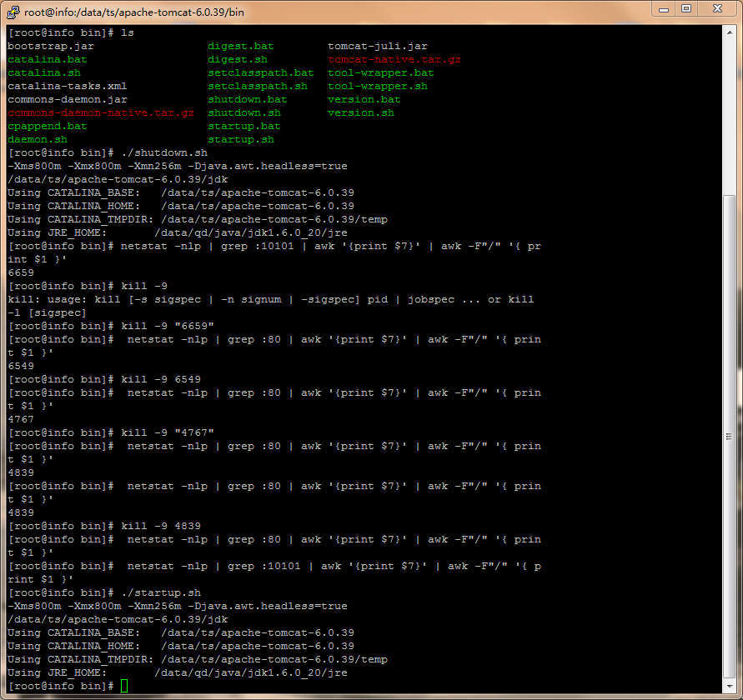This screenshot has width=743, height=700.
Task: Maximize the terminal window
Action: [686, 9]
